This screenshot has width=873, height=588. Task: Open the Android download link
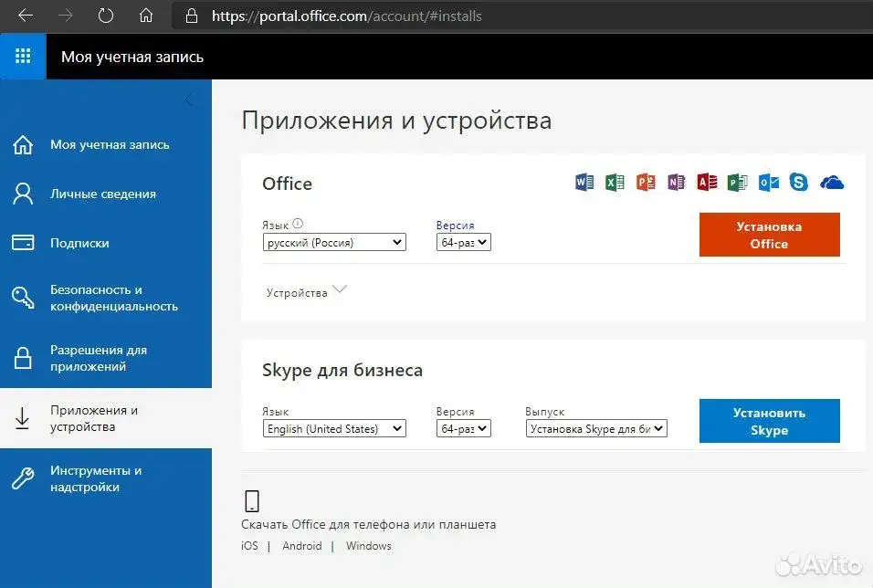tap(301, 545)
